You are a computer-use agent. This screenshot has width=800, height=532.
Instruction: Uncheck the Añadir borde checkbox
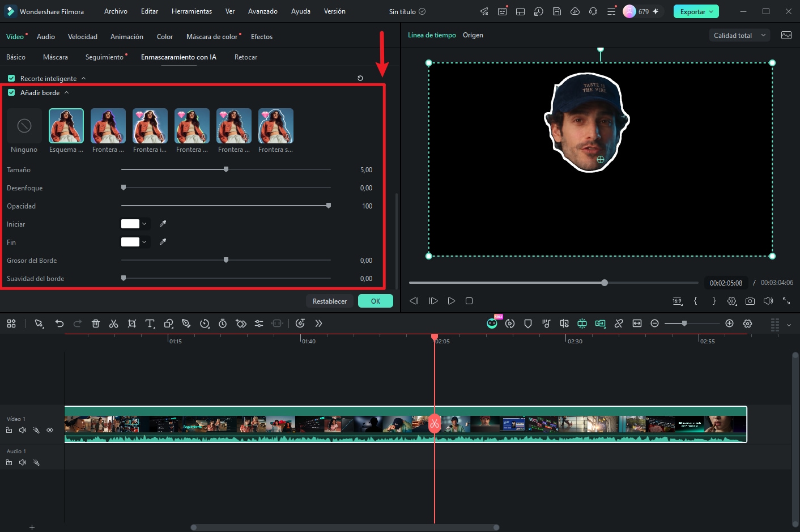(x=11, y=92)
